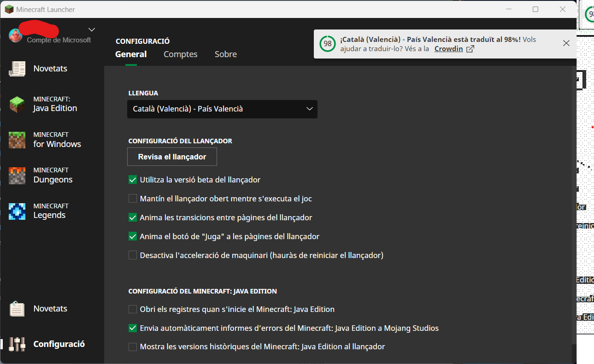
Task: Open Minecraft for Windows in sidebar
Action: 52,140
